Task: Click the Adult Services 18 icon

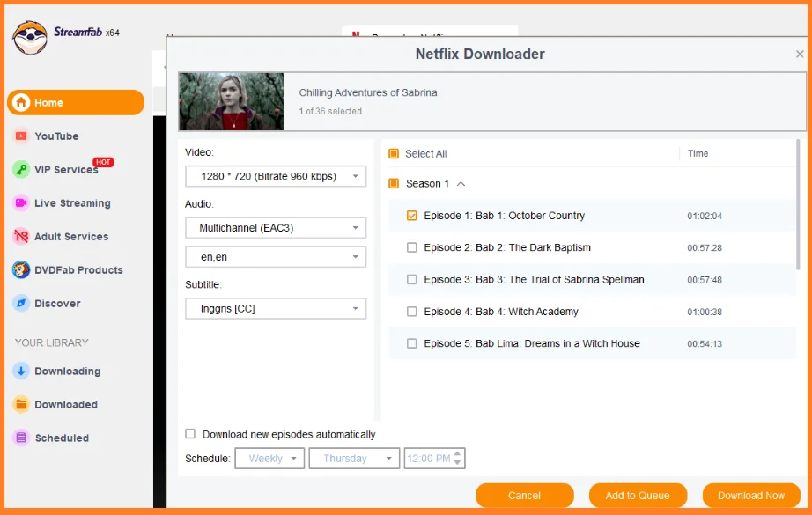Action: tap(21, 237)
